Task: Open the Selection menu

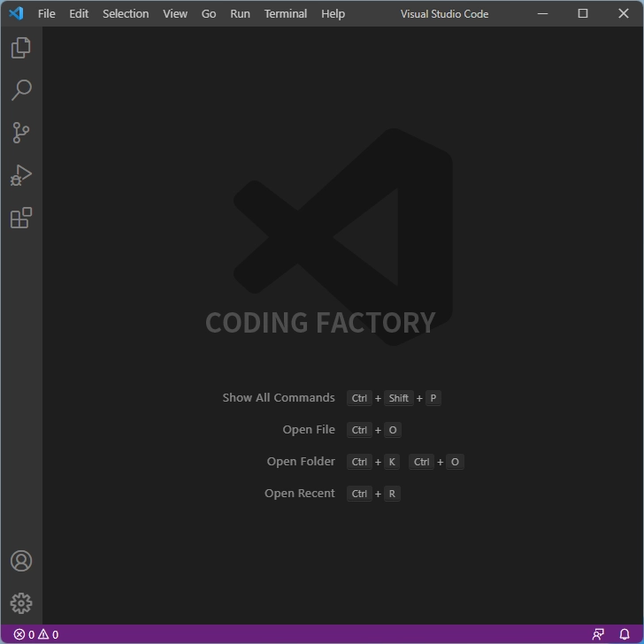Action: tap(126, 14)
